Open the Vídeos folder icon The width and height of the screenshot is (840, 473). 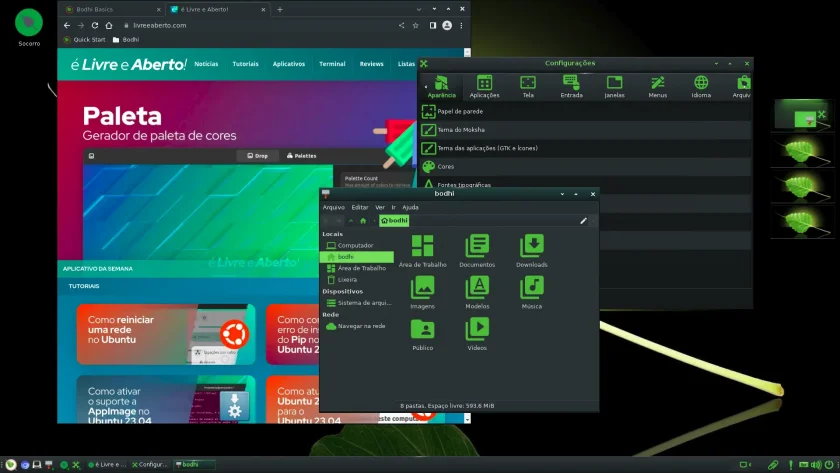[x=477, y=334]
